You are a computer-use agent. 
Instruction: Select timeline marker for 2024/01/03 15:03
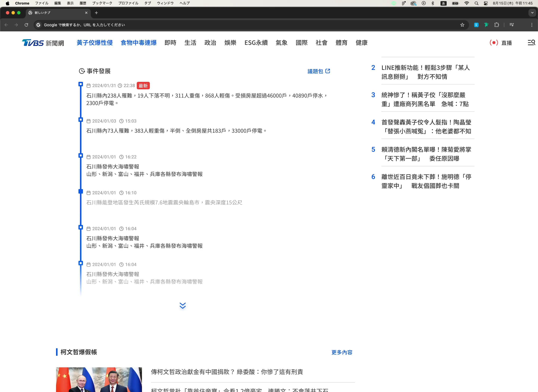pos(81,120)
